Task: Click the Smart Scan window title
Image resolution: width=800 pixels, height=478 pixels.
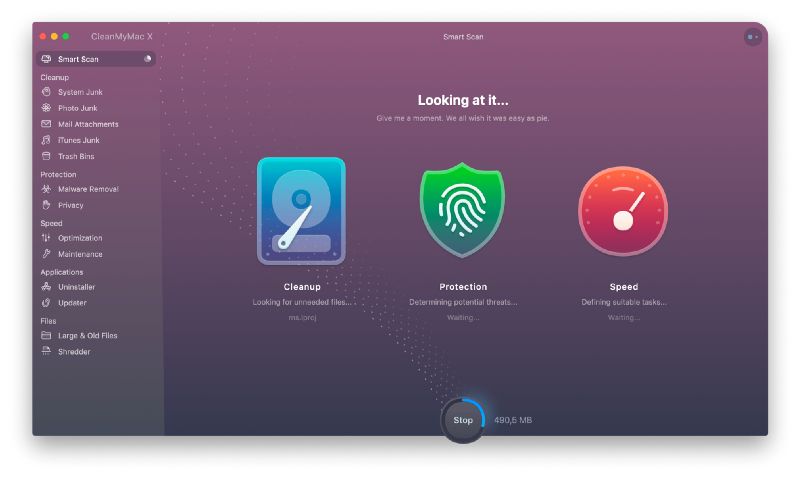Action: pyautogui.click(x=463, y=37)
